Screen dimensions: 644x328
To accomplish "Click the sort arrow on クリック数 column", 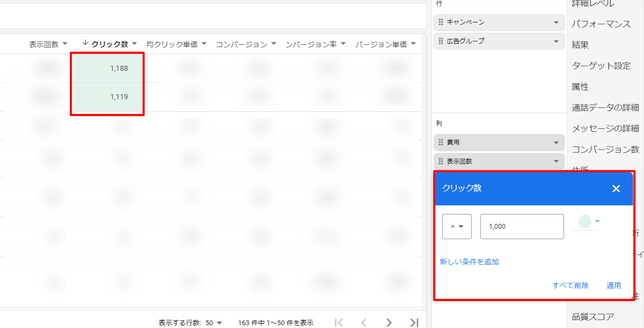I will (x=86, y=43).
